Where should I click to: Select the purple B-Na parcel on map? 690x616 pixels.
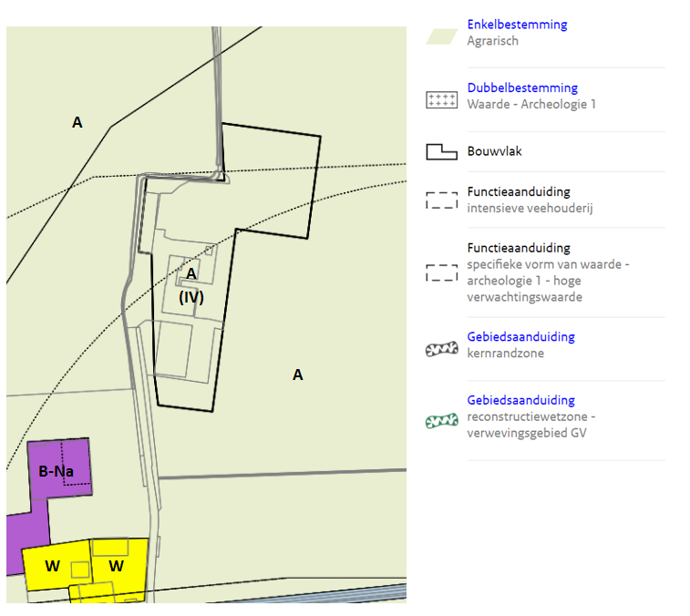(x=60, y=468)
